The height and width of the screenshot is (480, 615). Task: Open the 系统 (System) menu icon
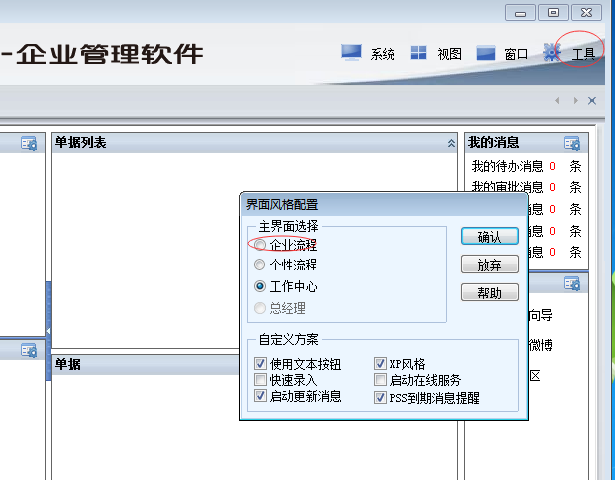(x=351, y=52)
